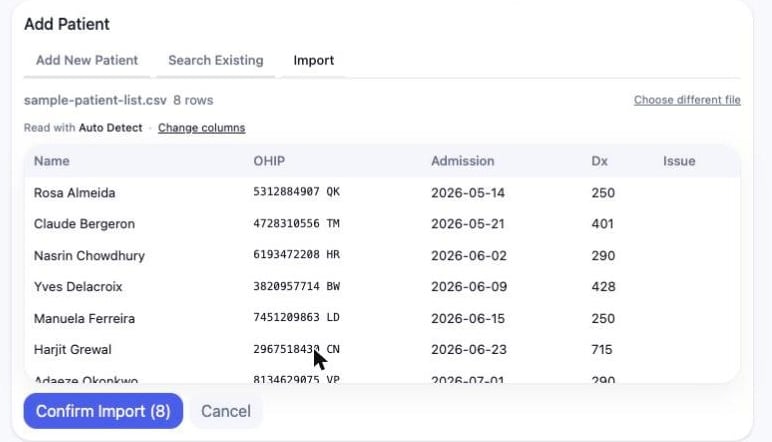This screenshot has width=772, height=442.
Task: Select the Nasrin Chowdhury name cell
Action: (89, 255)
